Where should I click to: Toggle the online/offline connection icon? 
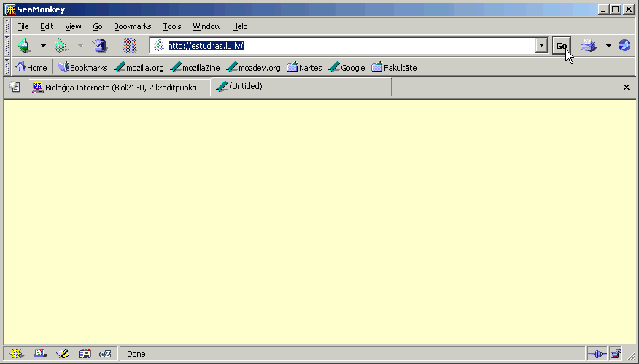click(x=597, y=354)
